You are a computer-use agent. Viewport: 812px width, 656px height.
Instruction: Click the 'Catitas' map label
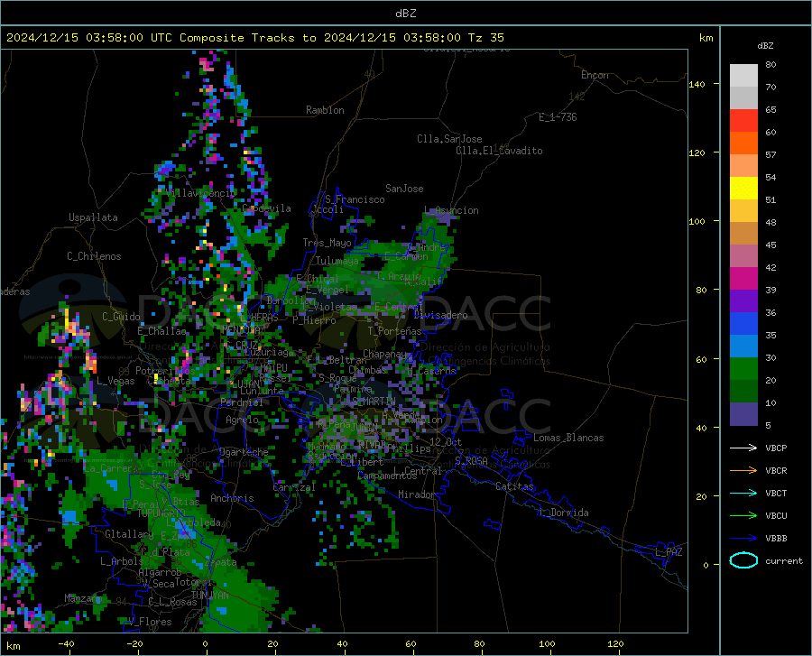[x=515, y=486]
